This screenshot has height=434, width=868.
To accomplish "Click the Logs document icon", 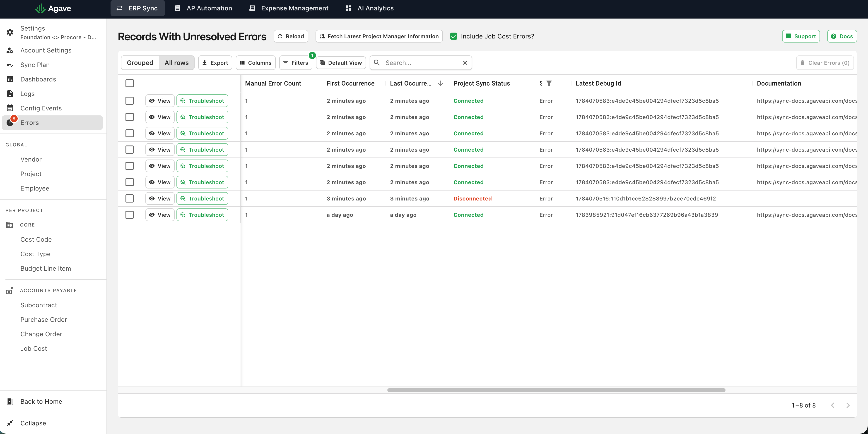I will (x=10, y=94).
